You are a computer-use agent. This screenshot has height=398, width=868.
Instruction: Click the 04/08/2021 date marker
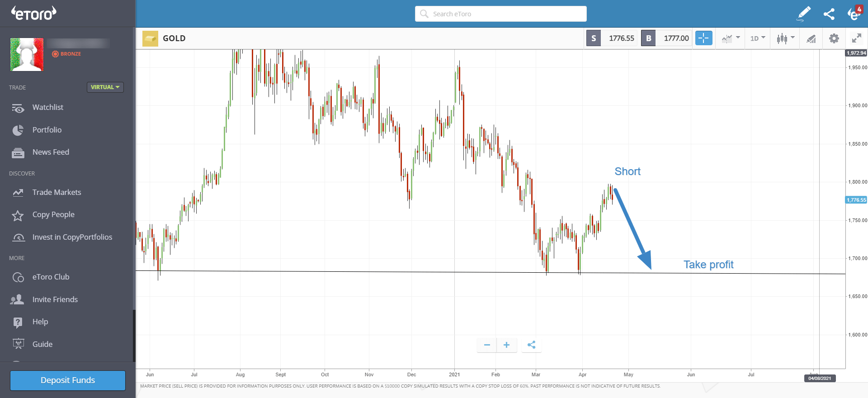(x=820, y=378)
